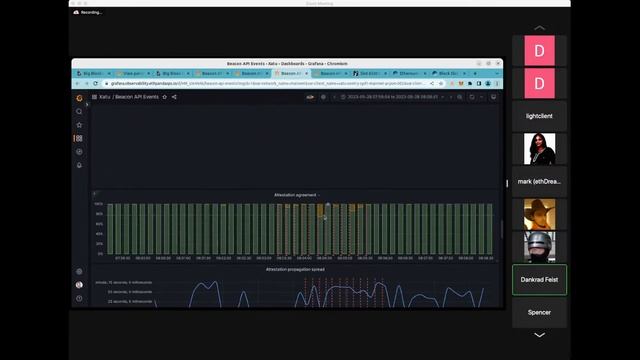The width and height of the screenshot is (640, 360).
Task: Click the add panel toolbar button
Action: click(310, 97)
